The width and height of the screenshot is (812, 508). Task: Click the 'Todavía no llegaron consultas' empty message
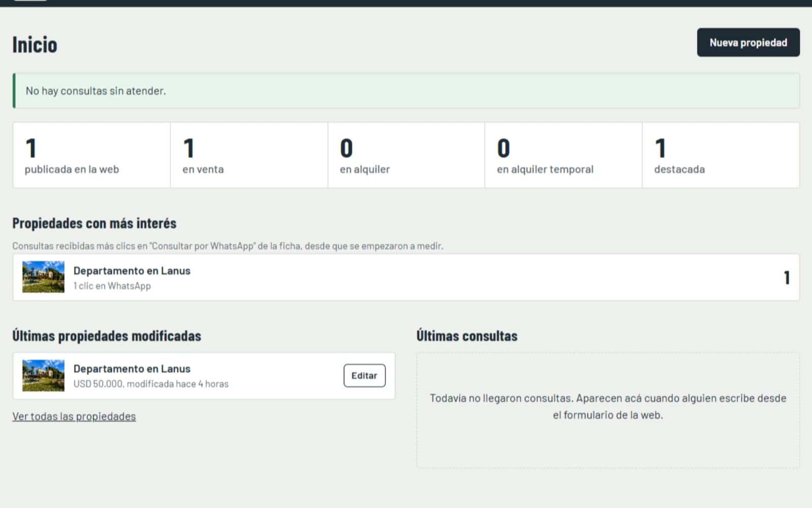tap(608, 406)
